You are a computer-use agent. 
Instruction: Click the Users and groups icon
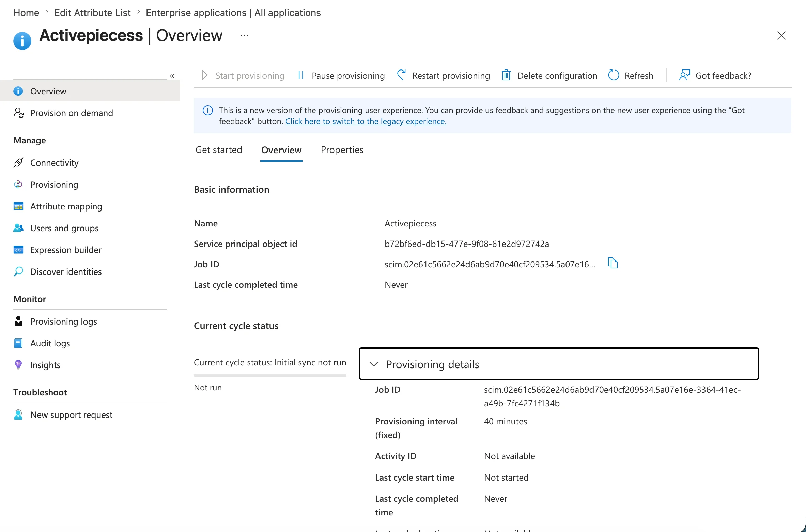pos(18,228)
